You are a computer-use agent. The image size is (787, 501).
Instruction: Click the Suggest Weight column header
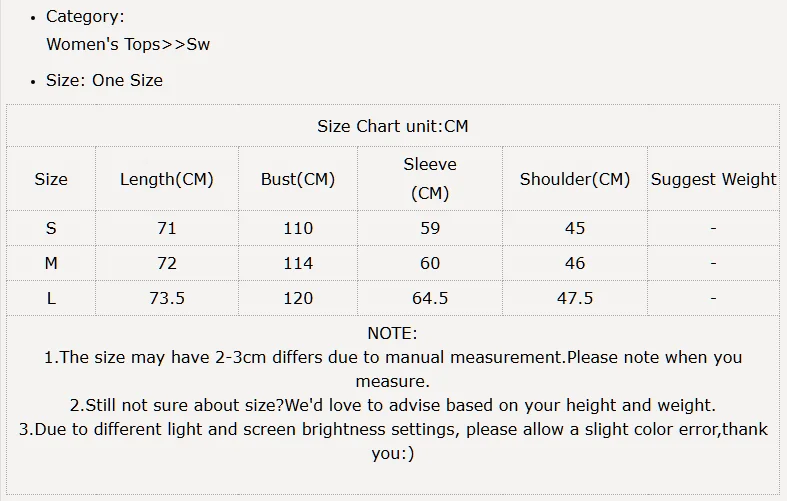point(713,179)
